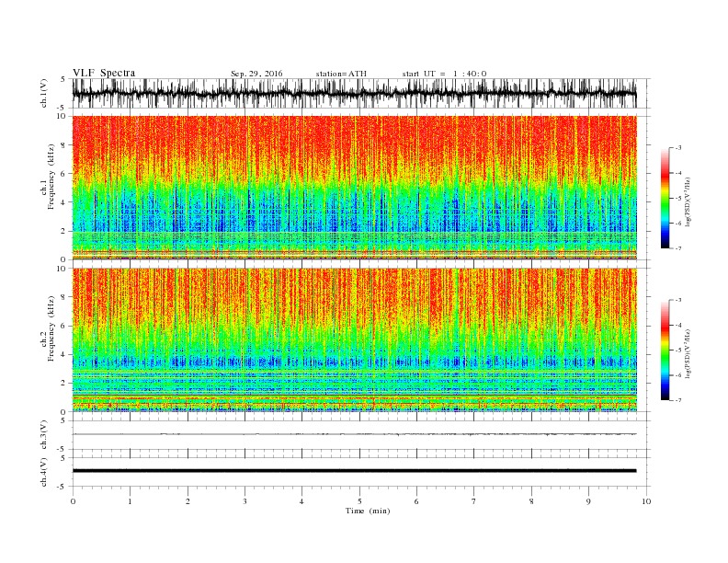Click the ch.1 voltage waveform trace
Viewport: 728px width, 563px height.
[354, 93]
